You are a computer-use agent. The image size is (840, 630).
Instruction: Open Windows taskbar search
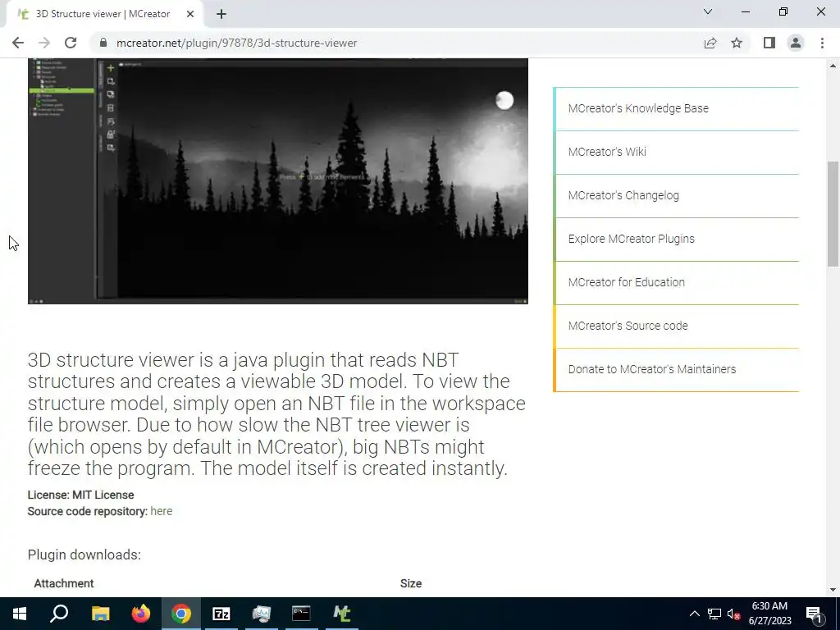pos(59,614)
